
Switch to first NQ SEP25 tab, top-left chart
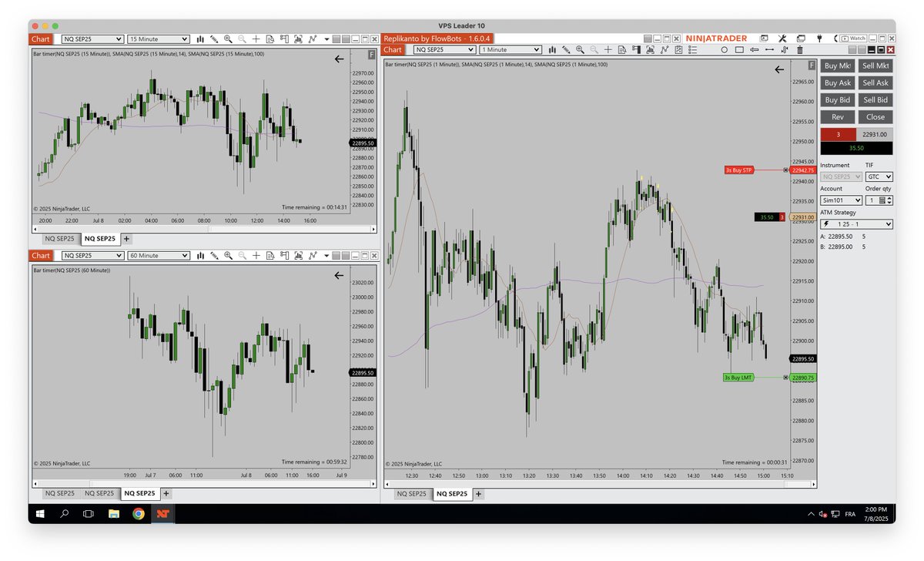click(x=59, y=239)
